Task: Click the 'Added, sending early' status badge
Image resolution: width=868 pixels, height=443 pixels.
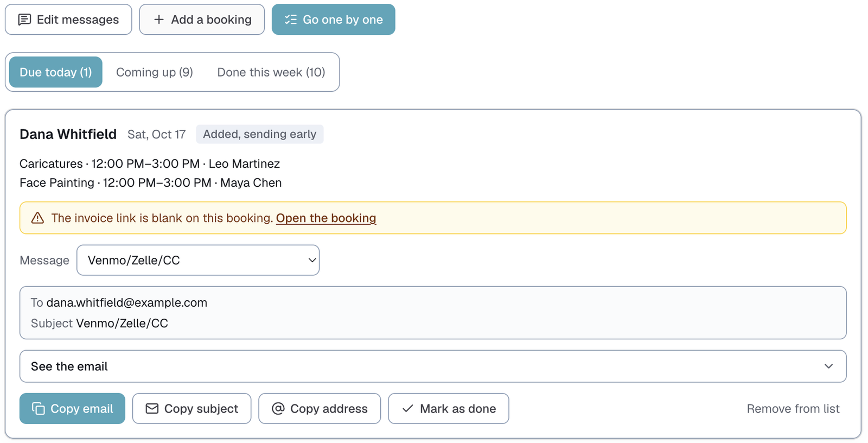Action: 260,134
